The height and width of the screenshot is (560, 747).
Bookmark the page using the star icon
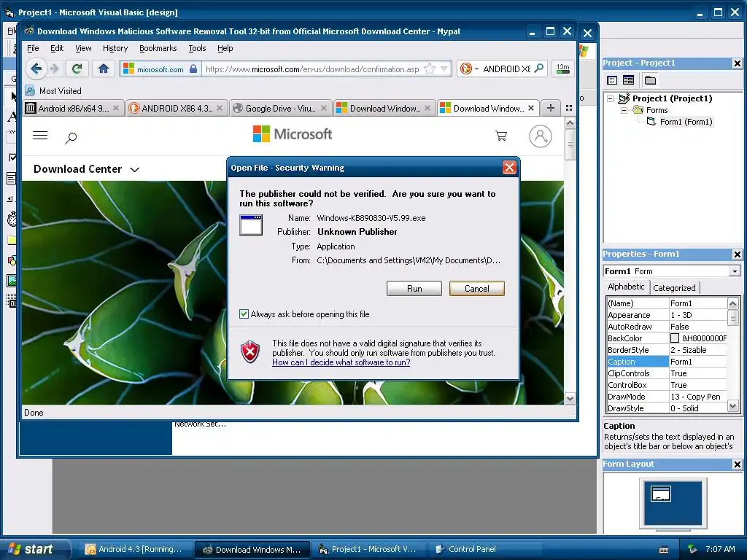click(430, 69)
